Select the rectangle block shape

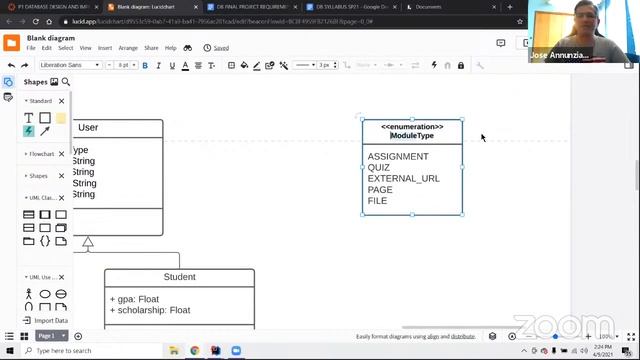[45, 118]
